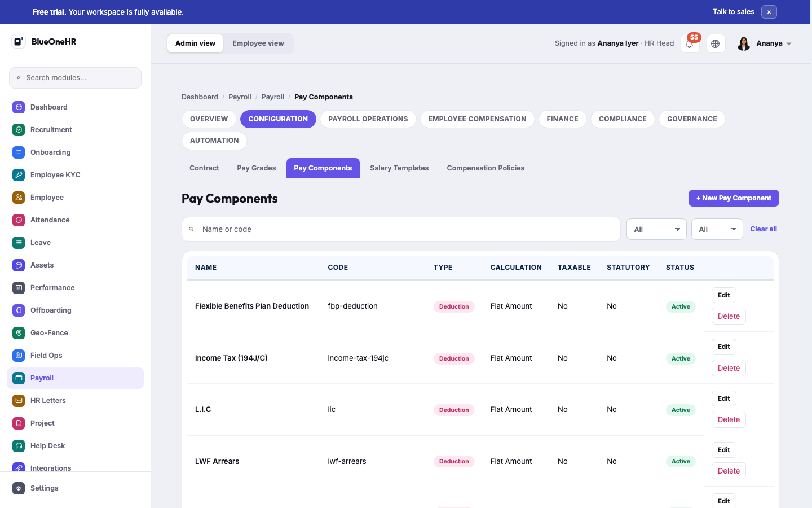Expand the first All filter dropdown
The height and width of the screenshot is (508, 812).
(x=656, y=229)
